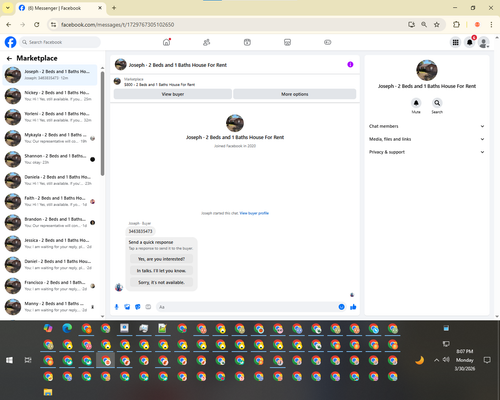This screenshot has height=400, width=500.
Task: Open the account profile avatar menu
Action: pos(484,42)
